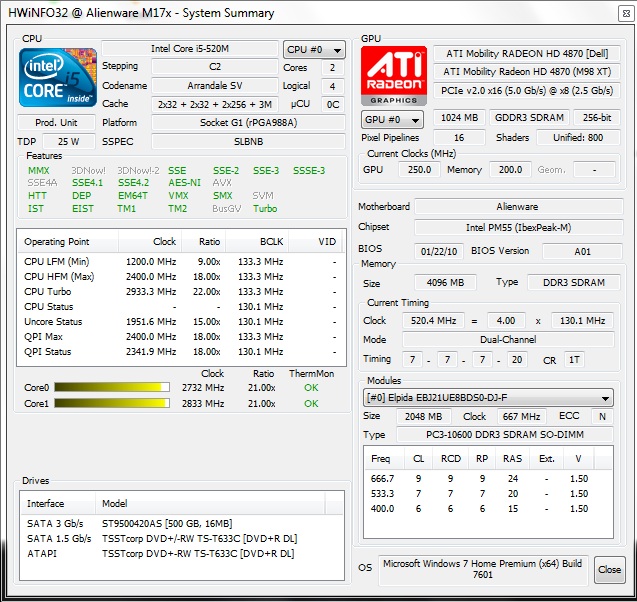The height and width of the screenshot is (602, 637).
Task: Click the C2 stepping field
Action: point(214,67)
